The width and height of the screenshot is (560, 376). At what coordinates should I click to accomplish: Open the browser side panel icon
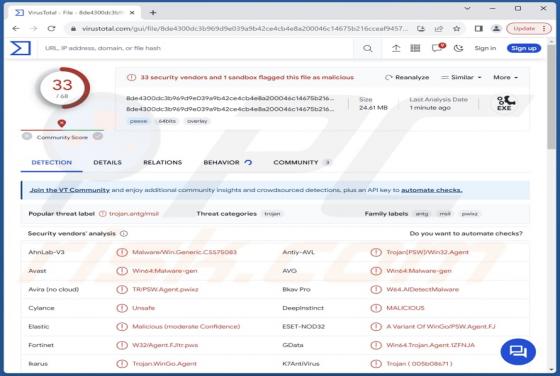[479, 29]
